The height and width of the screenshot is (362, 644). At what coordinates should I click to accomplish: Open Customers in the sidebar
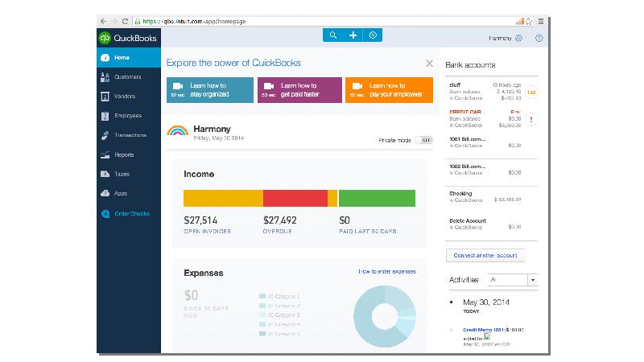(127, 77)
